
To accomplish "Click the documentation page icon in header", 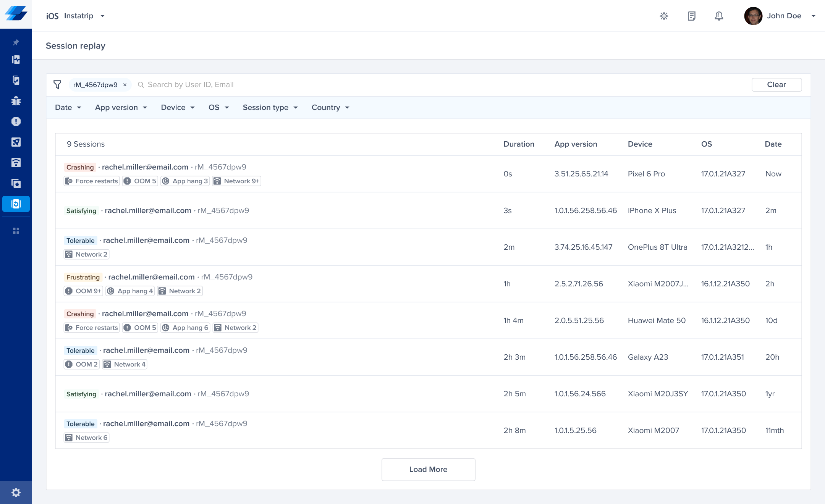I will [691, 16].
